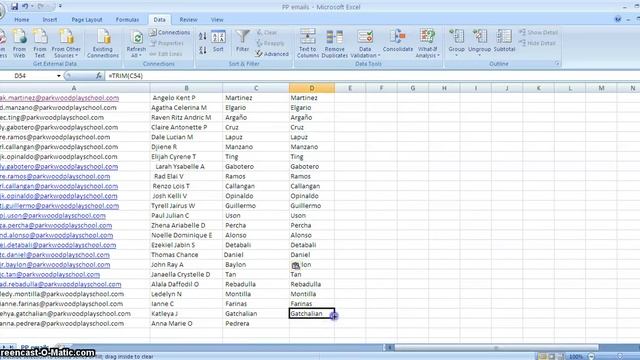This screenshot has height=360, width=640.
Task: Sort descending Z to A
Action: (x=202, y=50)
